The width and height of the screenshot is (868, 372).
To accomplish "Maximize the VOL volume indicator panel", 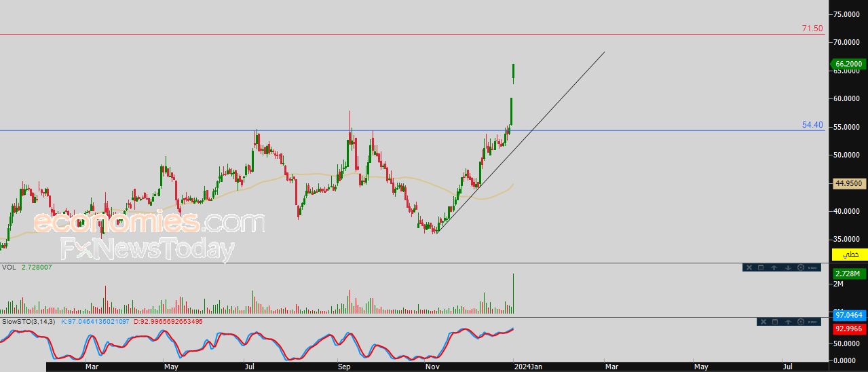I will point(761,267).
